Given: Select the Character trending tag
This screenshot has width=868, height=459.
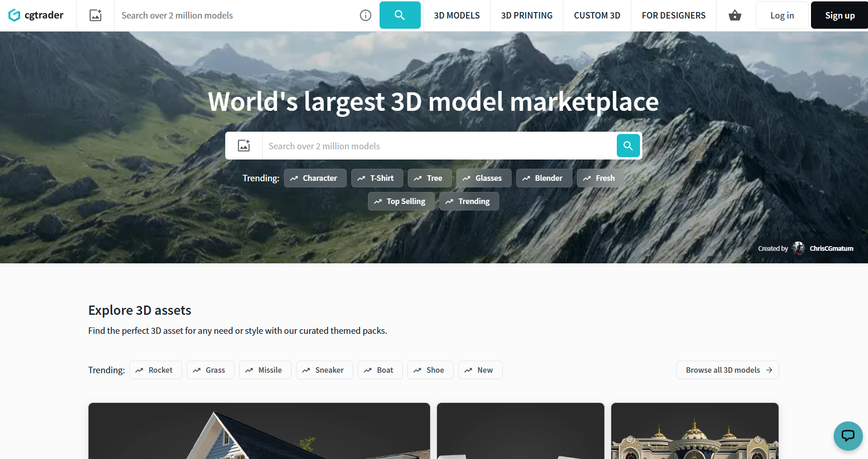Looking at the screenshot, I should (315, 178).
